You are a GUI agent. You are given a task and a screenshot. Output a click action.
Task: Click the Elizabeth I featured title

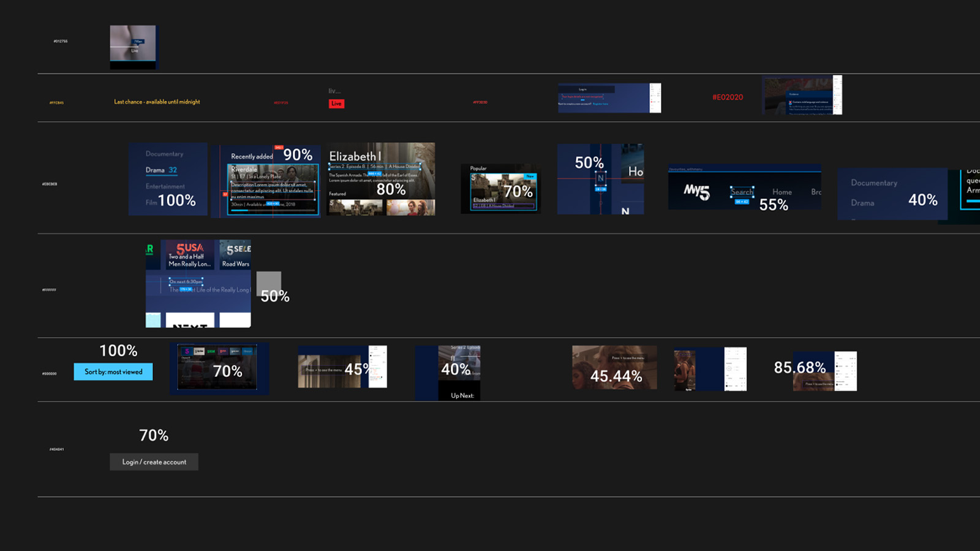355,156
